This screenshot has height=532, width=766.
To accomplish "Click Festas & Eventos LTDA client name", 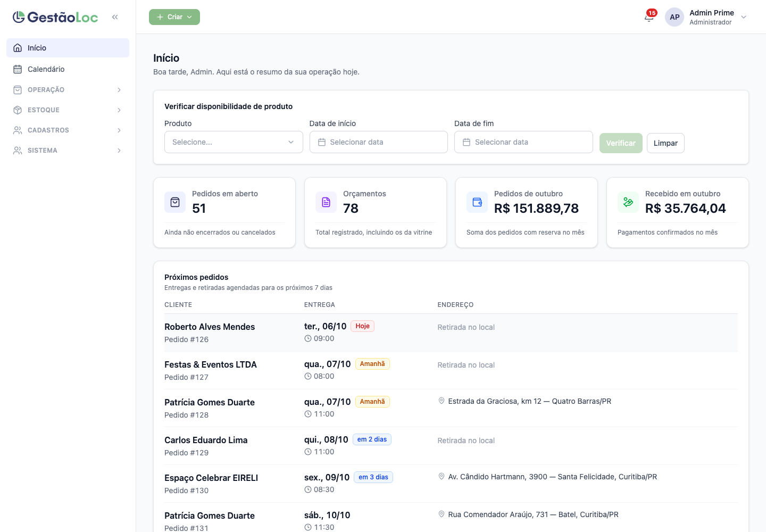I will click(x=211, y=364).
